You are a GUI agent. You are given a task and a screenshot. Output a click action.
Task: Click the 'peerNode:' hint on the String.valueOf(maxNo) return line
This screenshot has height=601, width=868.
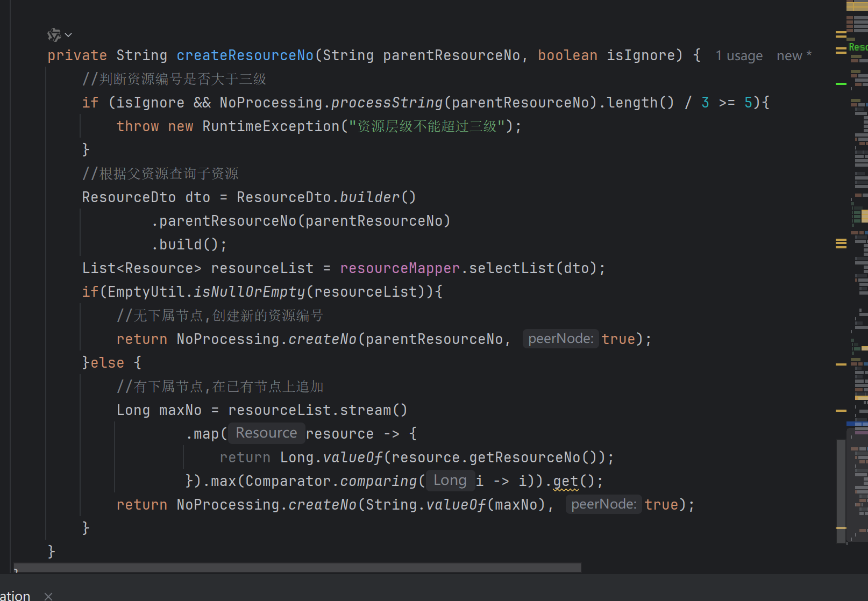[x=603, y=504]
